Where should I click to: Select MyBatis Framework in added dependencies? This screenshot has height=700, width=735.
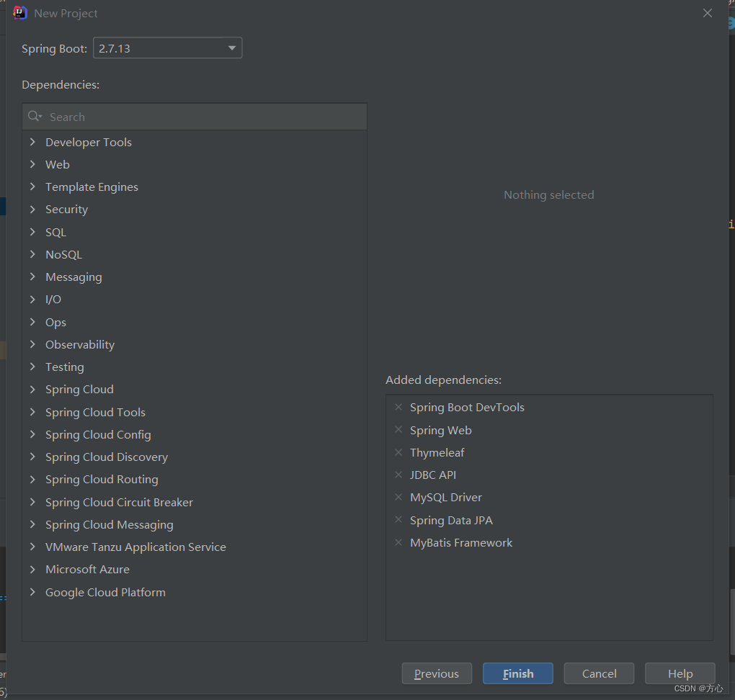click(460, 542)
